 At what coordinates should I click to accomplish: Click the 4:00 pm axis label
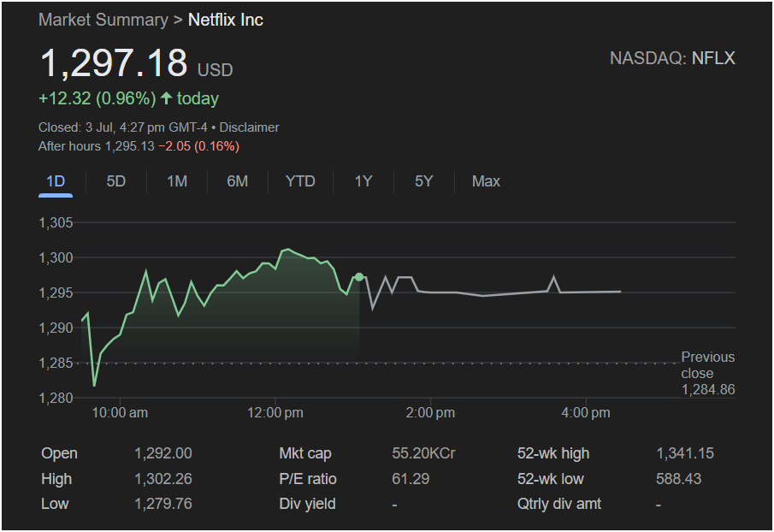pos(586,412)
